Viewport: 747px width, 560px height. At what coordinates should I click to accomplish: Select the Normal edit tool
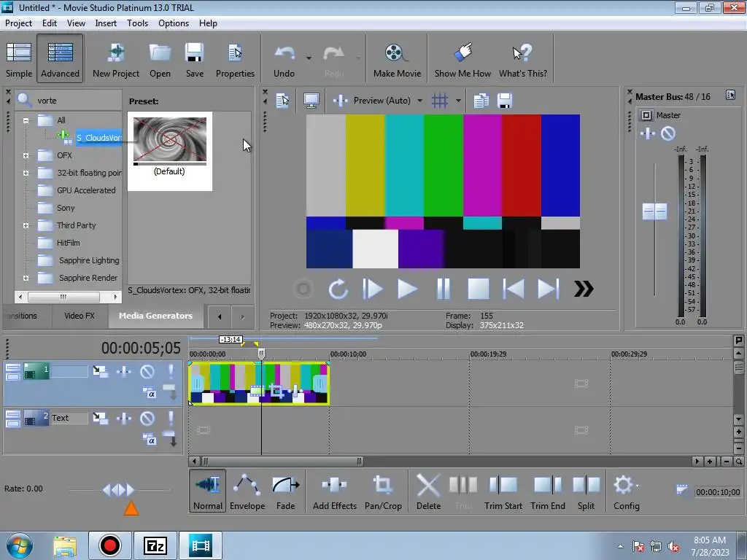pos(208,491)
